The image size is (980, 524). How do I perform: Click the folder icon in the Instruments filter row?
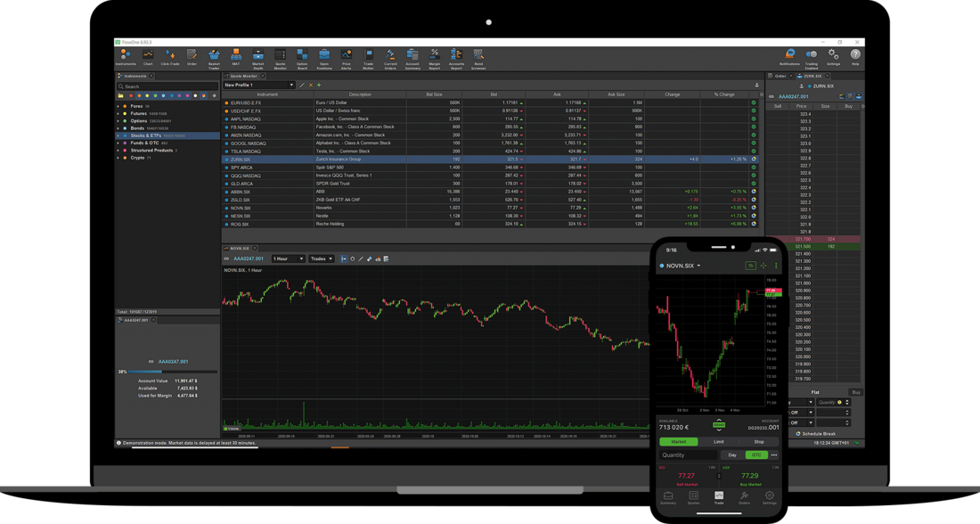click(120, 95)
